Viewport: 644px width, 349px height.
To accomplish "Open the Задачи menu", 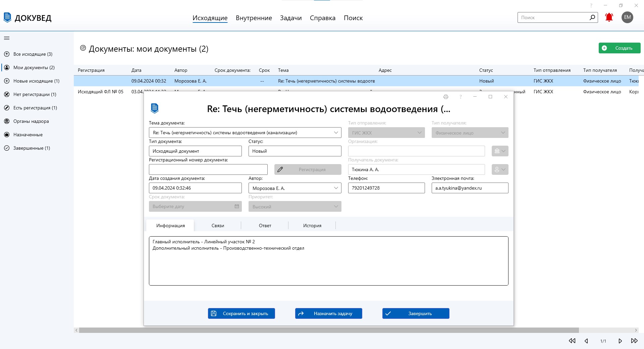I will 291,18.
